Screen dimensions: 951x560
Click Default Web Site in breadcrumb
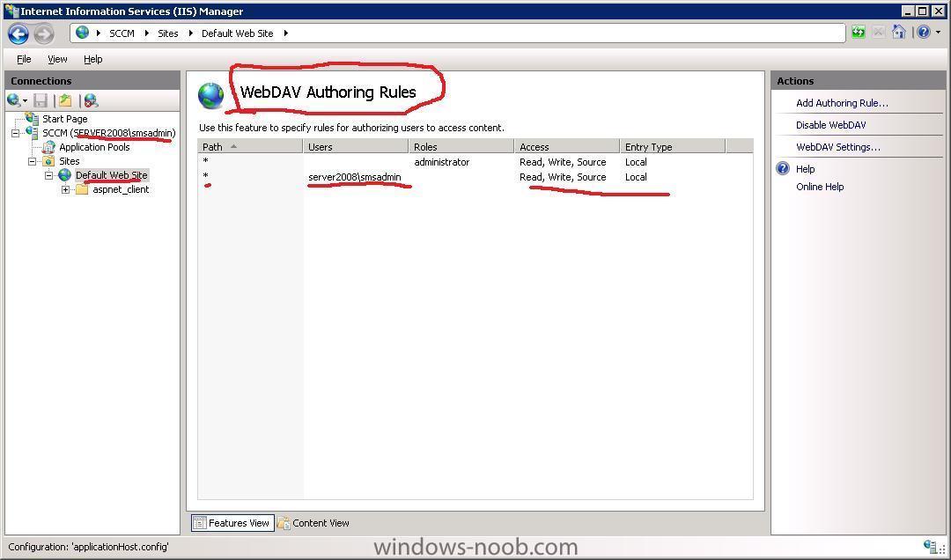click(x=237, y=33)
